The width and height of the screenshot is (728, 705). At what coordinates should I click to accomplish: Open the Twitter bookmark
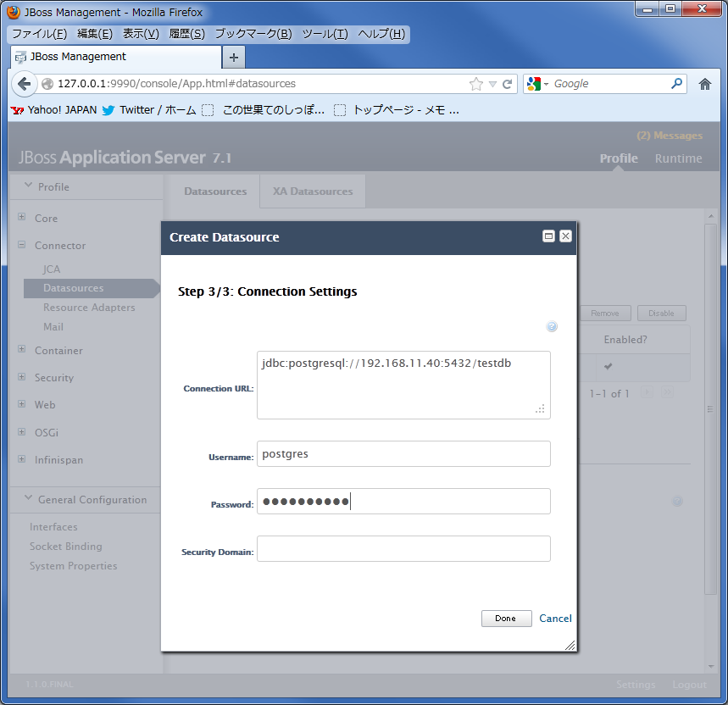[149, 110]
